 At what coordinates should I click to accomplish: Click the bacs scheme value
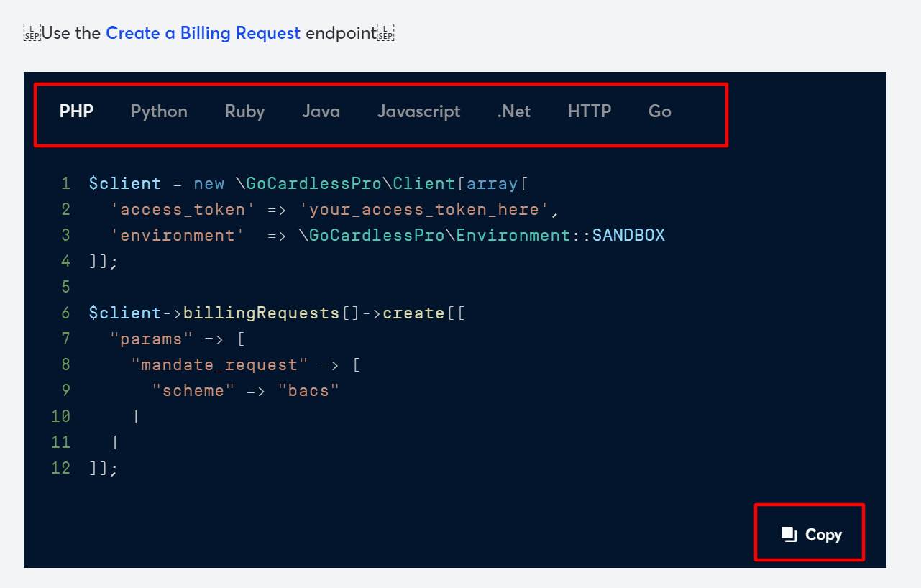coord(309,390)
